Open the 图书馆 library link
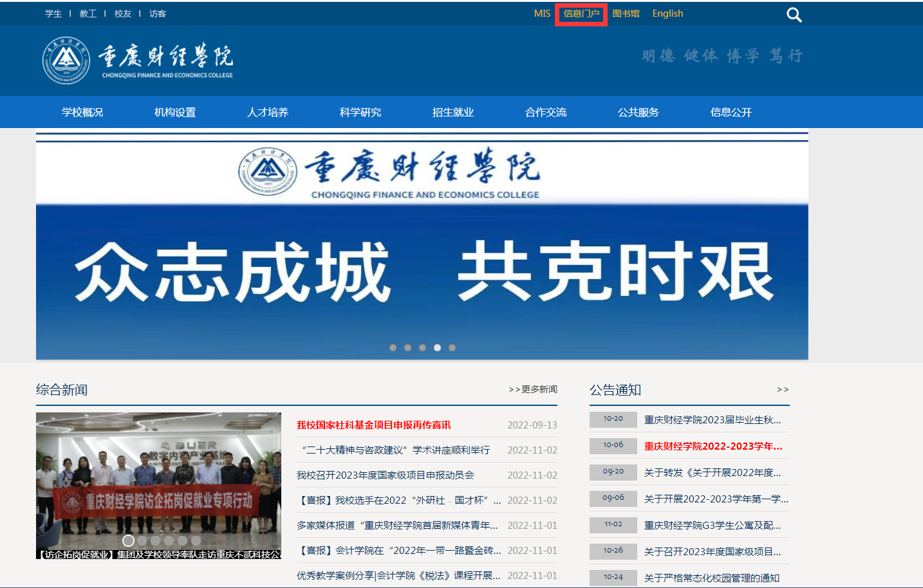 (626, 14)
